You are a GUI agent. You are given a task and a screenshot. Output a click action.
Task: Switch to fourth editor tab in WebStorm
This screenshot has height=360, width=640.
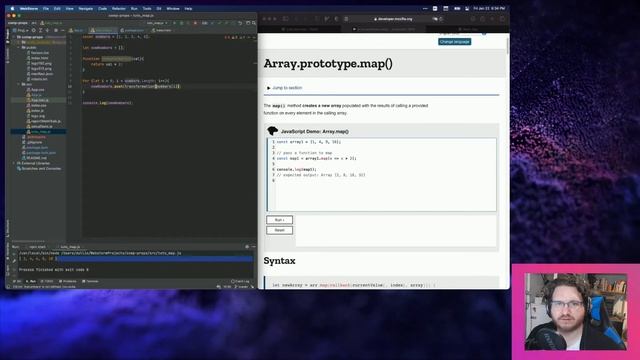pos(162,30)
